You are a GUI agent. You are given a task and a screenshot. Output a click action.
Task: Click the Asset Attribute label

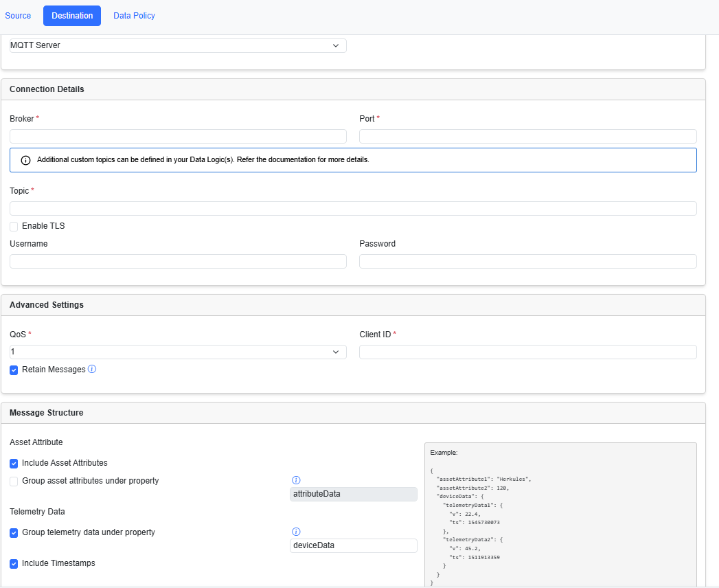coord(36,442)
